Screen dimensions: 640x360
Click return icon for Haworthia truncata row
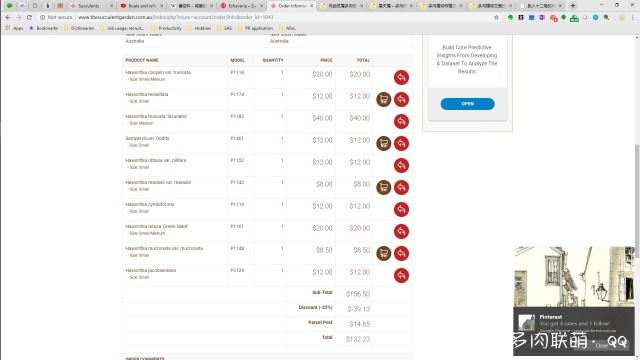[x=401, y=121]
